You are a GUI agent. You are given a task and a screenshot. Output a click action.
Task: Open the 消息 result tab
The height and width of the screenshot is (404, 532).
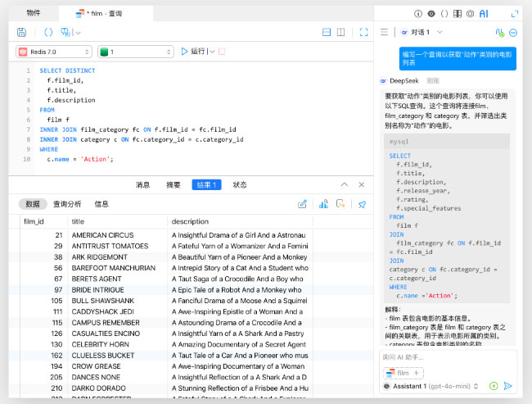point(143,185)
